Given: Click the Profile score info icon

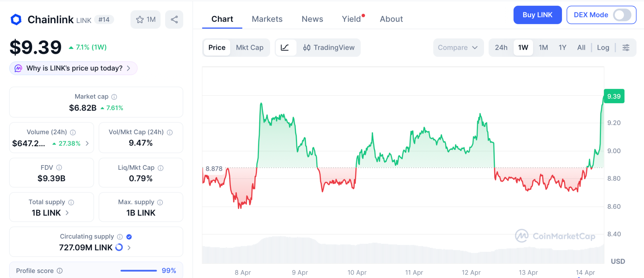Looking at the screenshot, I should point(60,271).
